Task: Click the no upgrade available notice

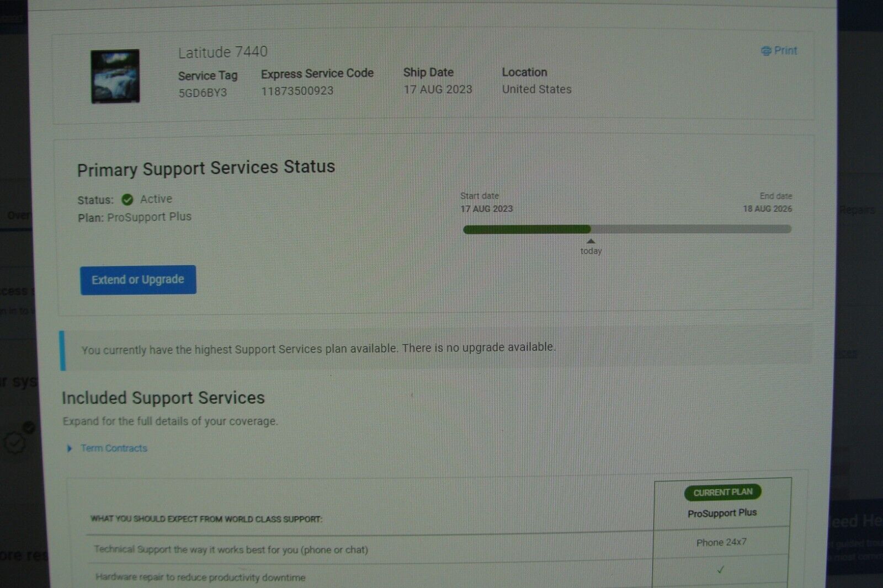Action: pos(436,350)
